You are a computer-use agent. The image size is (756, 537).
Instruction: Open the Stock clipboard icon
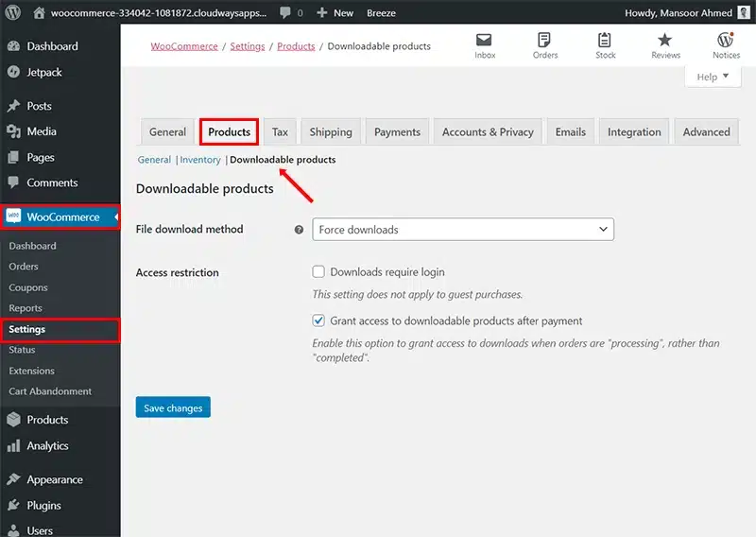pyautogui.click(x=605, y=40)
